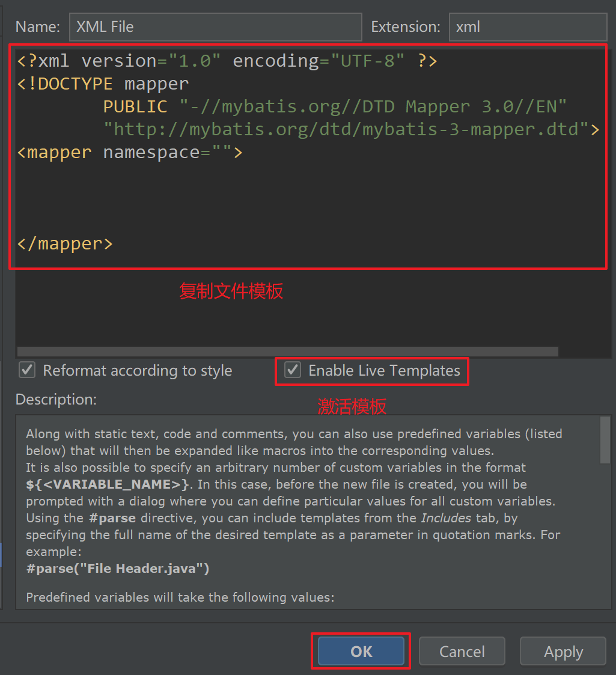
Task: Click the mapper namespace opening tag
Action: coord(130,153)
